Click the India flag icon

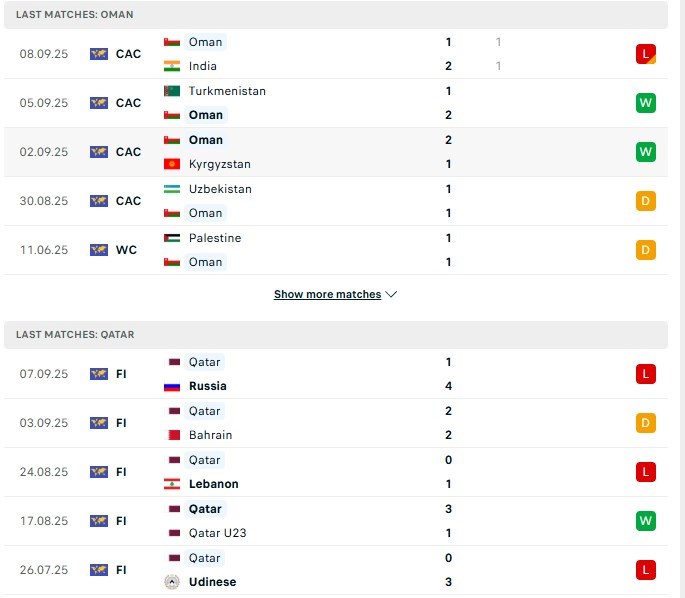[x=172, y=66]
